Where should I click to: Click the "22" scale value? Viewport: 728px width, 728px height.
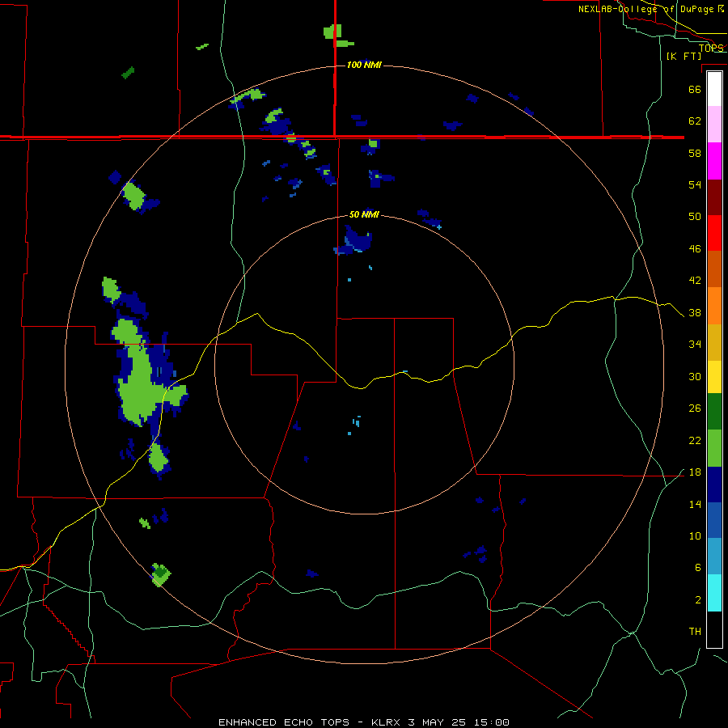click(695, 440)
